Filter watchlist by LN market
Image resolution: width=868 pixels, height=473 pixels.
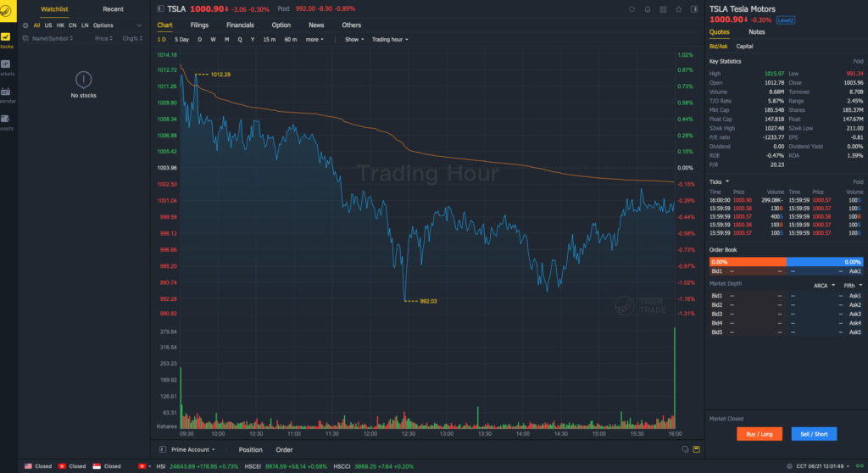point(85,25)
